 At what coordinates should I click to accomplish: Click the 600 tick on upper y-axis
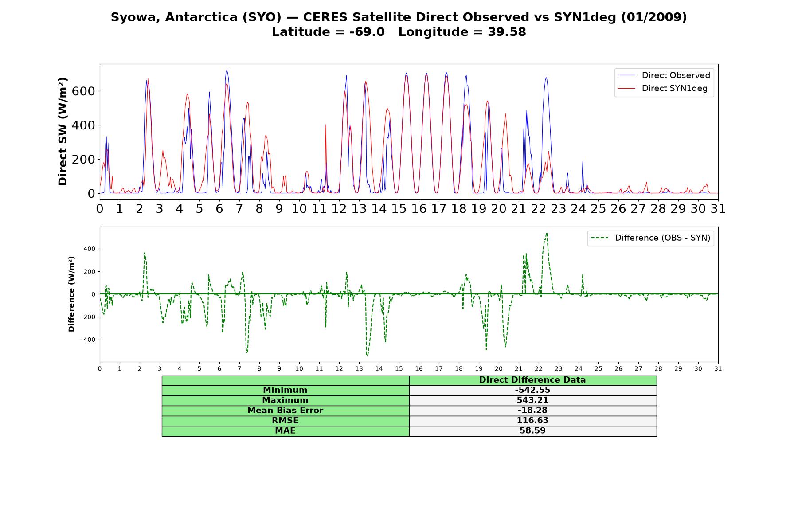[83, 91]
